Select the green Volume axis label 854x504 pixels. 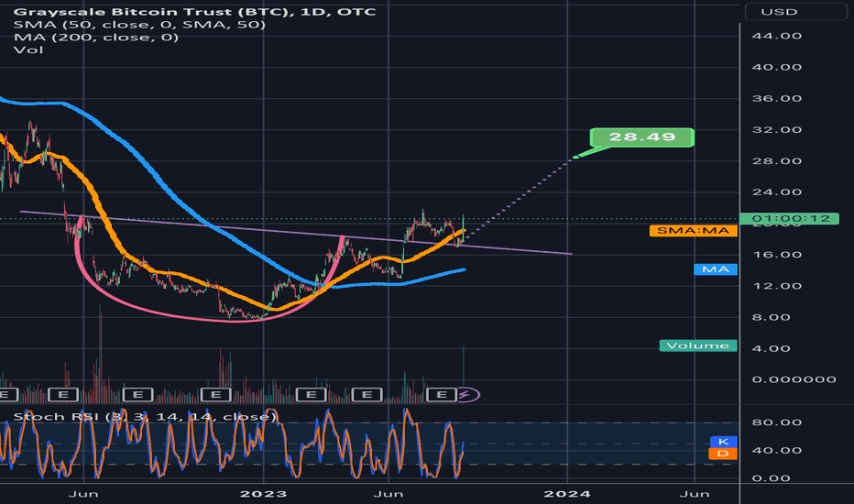(x=698, y=345)
